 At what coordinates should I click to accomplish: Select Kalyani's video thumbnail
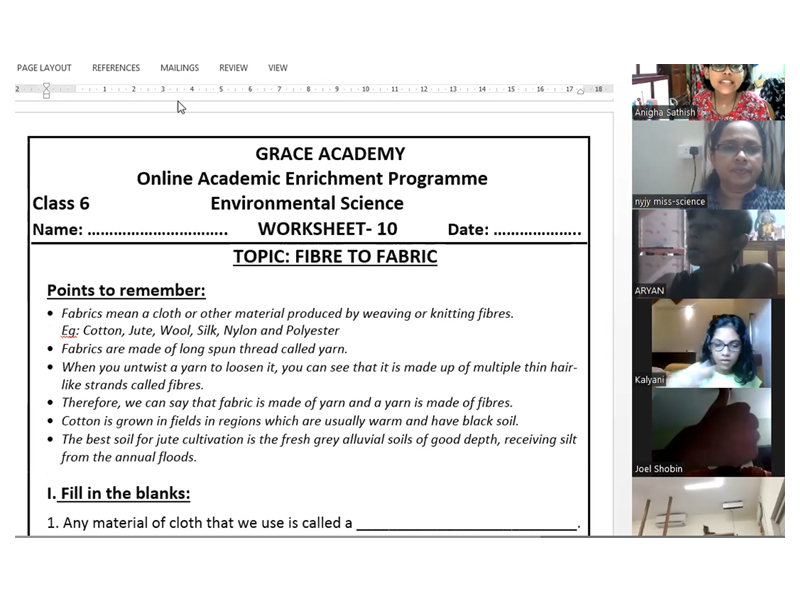point(708,342)
